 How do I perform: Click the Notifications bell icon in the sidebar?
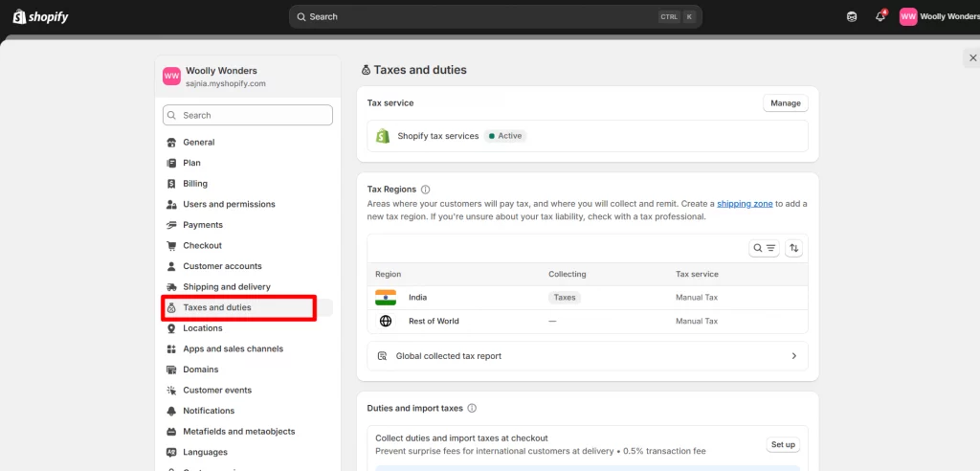pos(171,411)
